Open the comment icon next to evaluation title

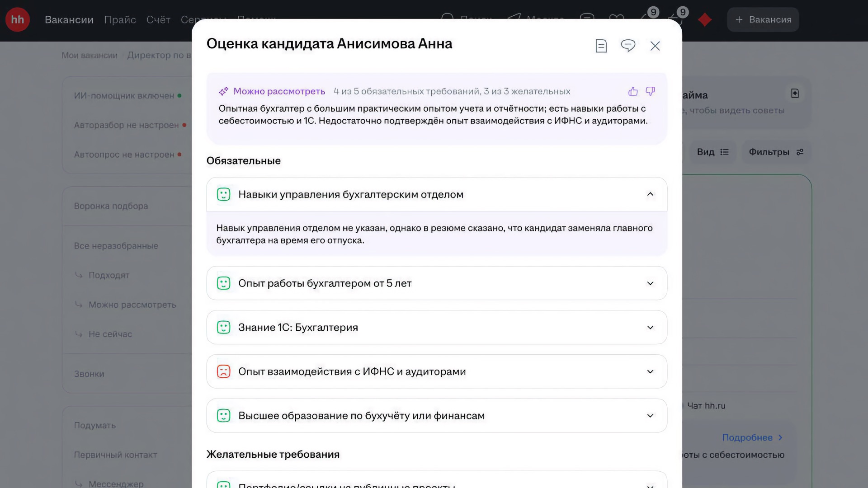coord(628,46)
